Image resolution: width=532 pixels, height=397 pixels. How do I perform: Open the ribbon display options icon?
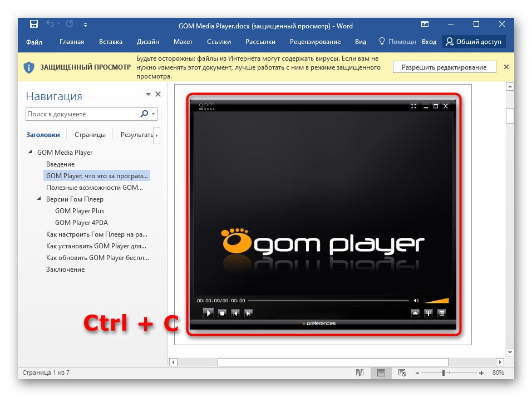point(425,24)
